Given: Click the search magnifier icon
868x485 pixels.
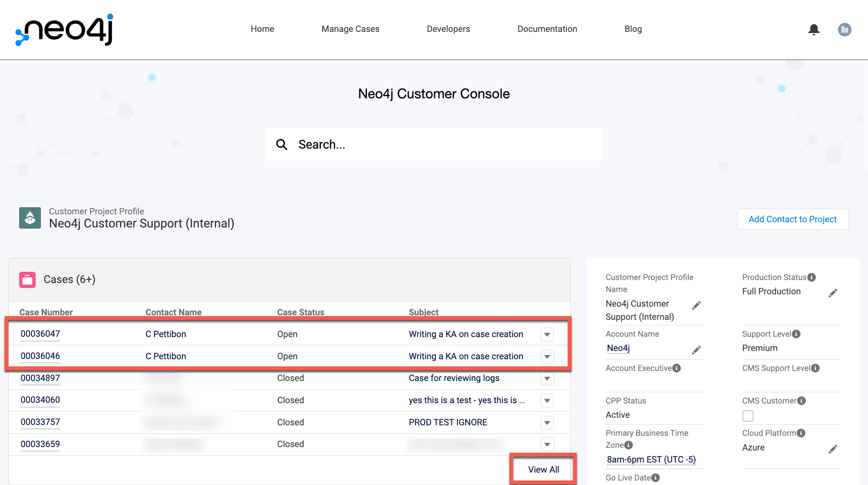Looking at the screenshot, I should [x=282, y=145].
